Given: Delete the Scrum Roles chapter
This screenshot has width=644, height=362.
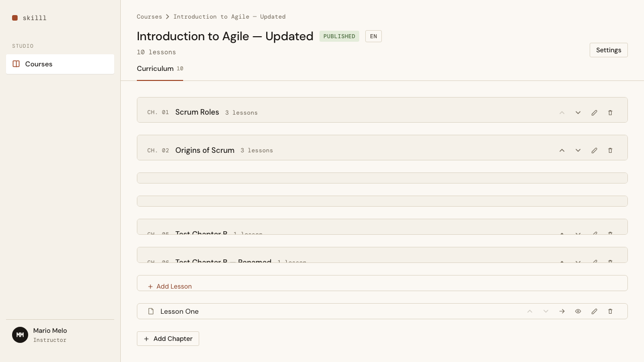Looking at the screenshot, I should [610, 113].
